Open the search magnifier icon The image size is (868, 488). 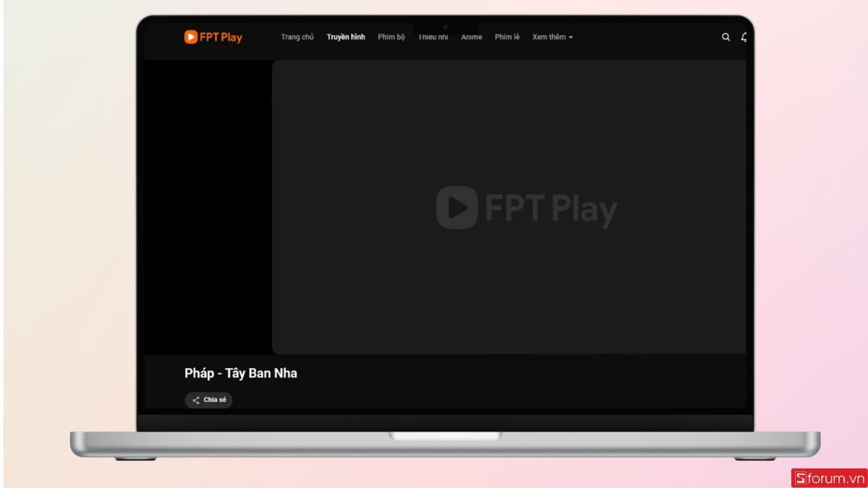726,37
